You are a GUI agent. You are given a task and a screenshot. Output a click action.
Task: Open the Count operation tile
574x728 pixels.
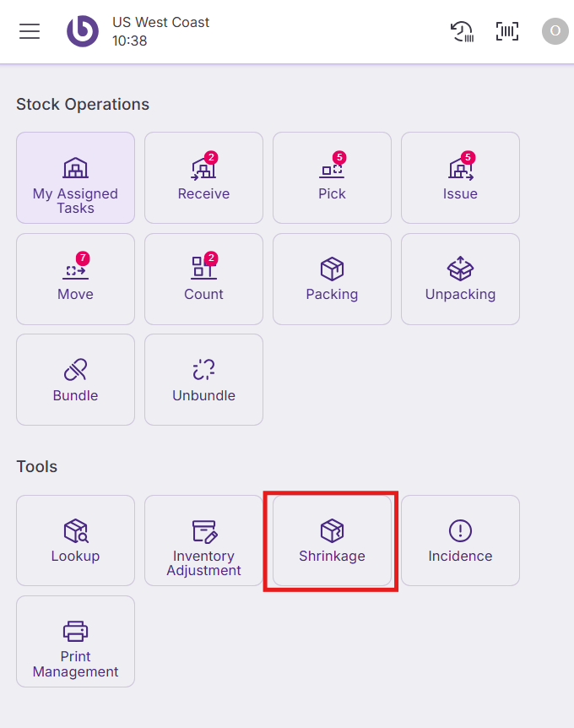[203, 279]
